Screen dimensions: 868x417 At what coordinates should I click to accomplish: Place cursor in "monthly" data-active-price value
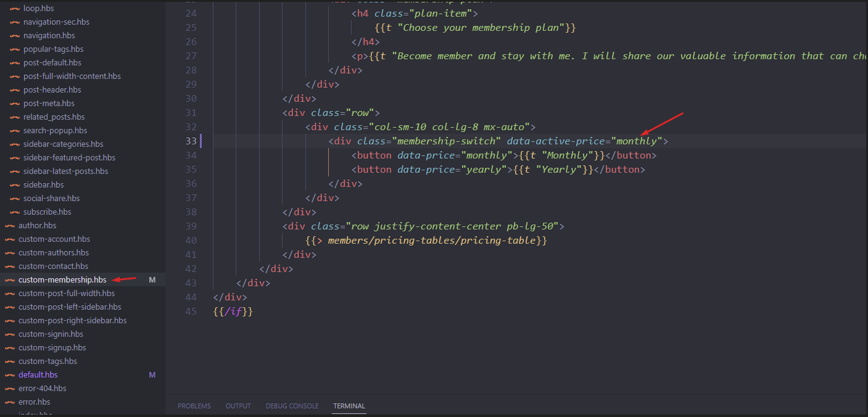click(637, 141)
